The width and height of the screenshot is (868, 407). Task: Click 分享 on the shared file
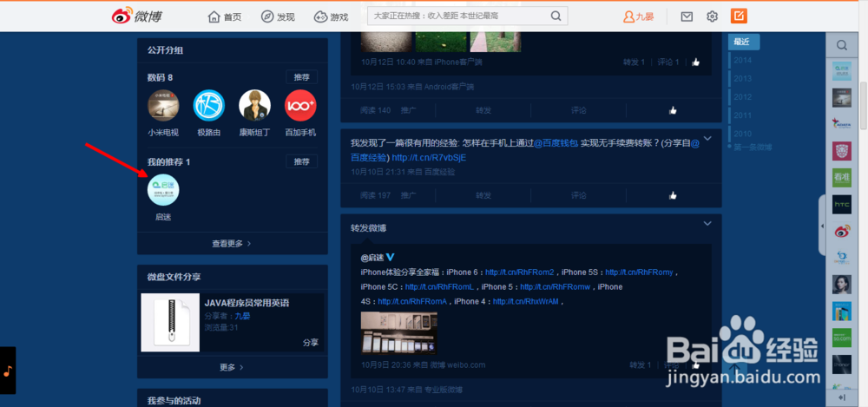(x=311, y=342)
